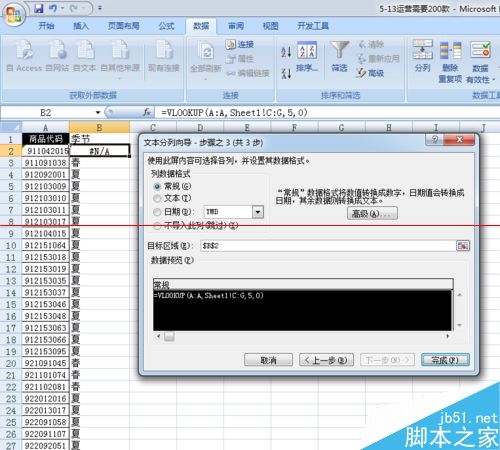Open quick access toolbar customize arrow
500x450 pixels.
(x=100, y=8)
